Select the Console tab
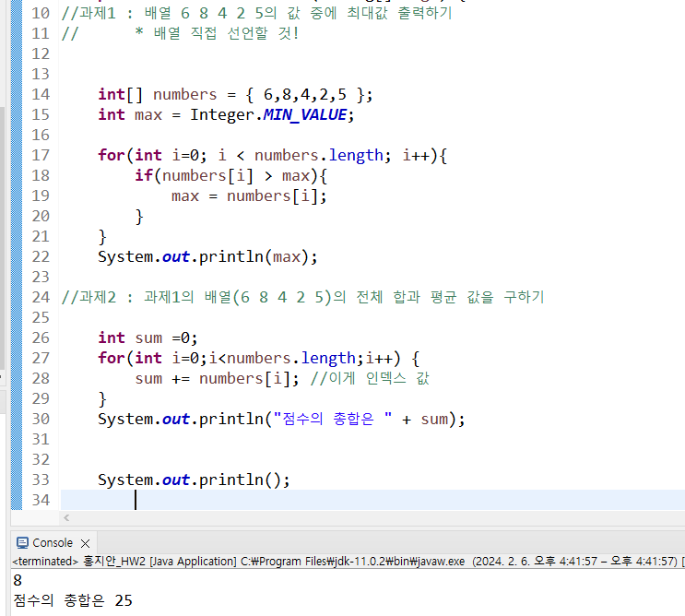The width and height of the screenshot is (685, 616). point(53,542)
